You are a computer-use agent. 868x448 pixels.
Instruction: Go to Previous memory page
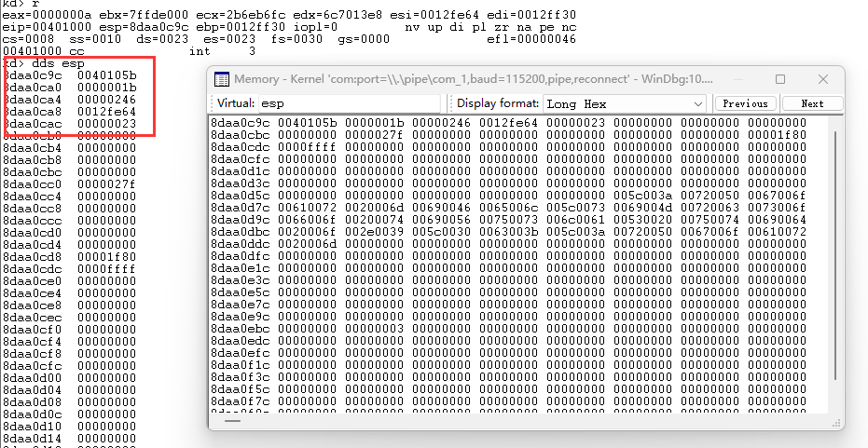click(x=745, y=103)
